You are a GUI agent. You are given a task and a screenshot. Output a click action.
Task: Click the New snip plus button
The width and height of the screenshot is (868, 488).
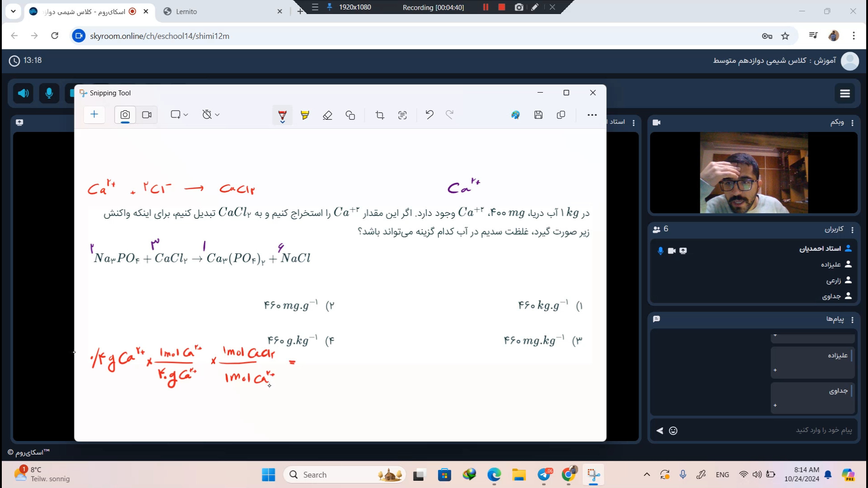94,115
